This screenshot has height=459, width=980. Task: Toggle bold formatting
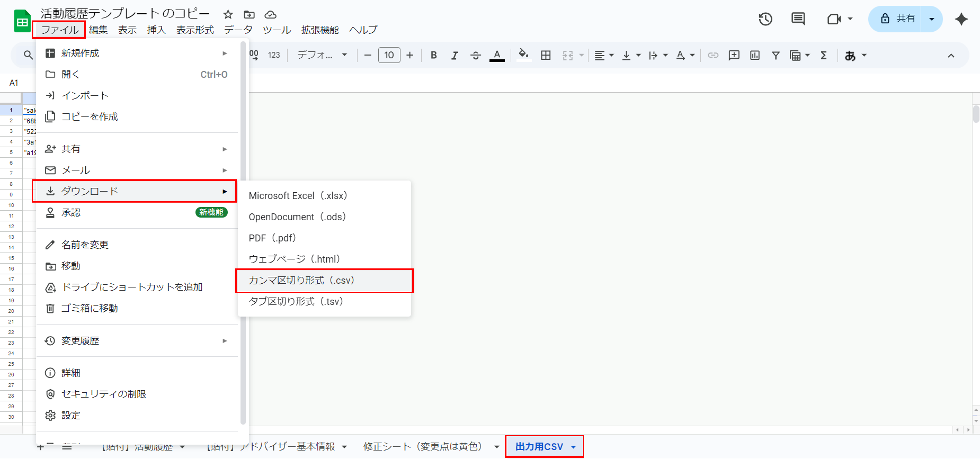point(433,55)
